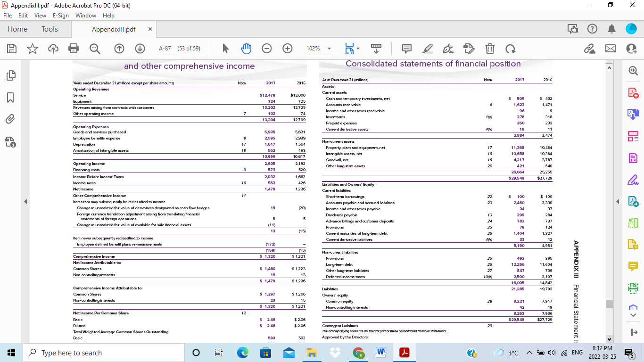The image size is (644, 362).
Task: Switch to the Tools tab
Action: point(50,29)
